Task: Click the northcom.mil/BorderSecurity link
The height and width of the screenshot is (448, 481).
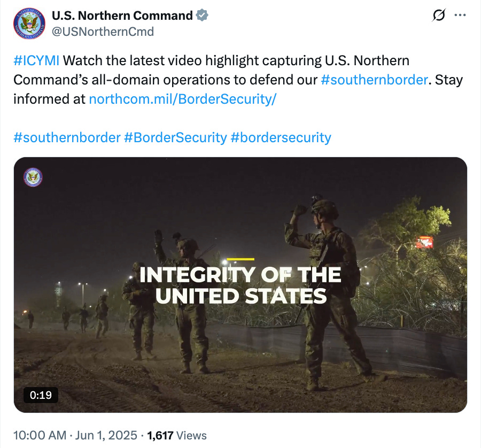Action: [183, 99]
